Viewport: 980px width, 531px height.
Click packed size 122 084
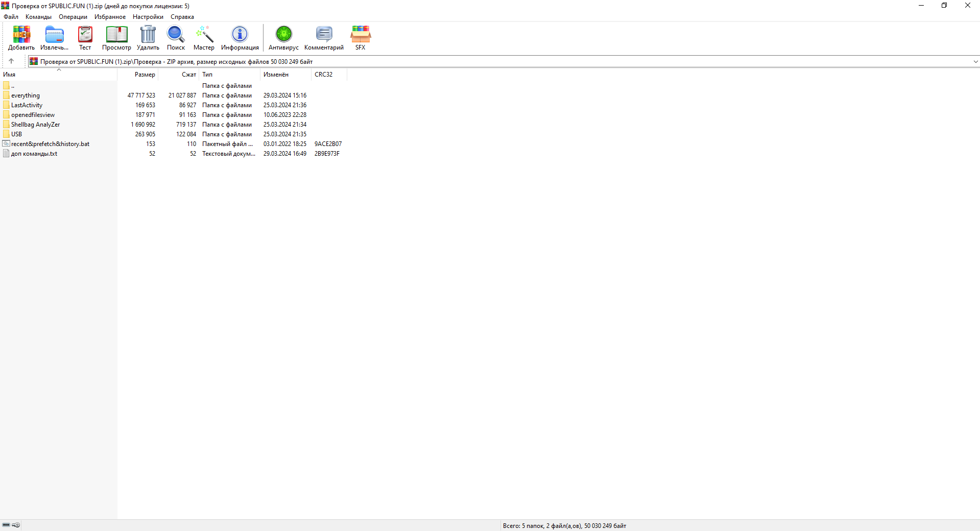click(186, 134)
